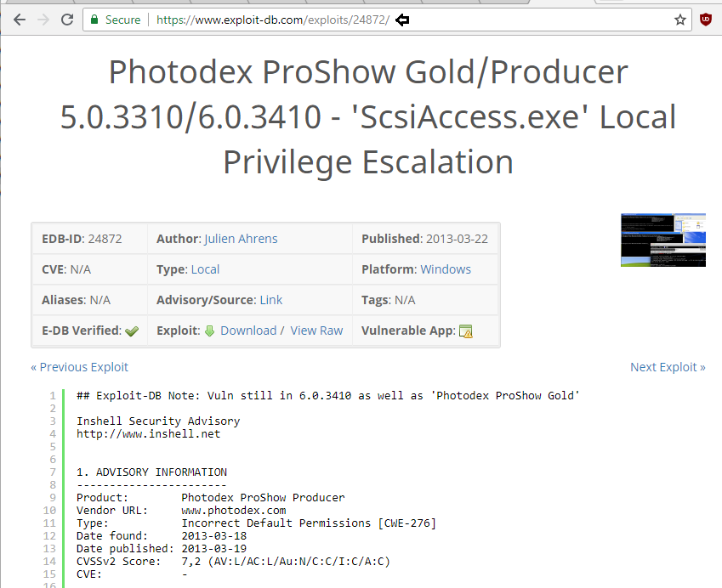This screenshot has width=722, height=588.
Task: Click the browser back arrow
Action: [x=20, y=20]
